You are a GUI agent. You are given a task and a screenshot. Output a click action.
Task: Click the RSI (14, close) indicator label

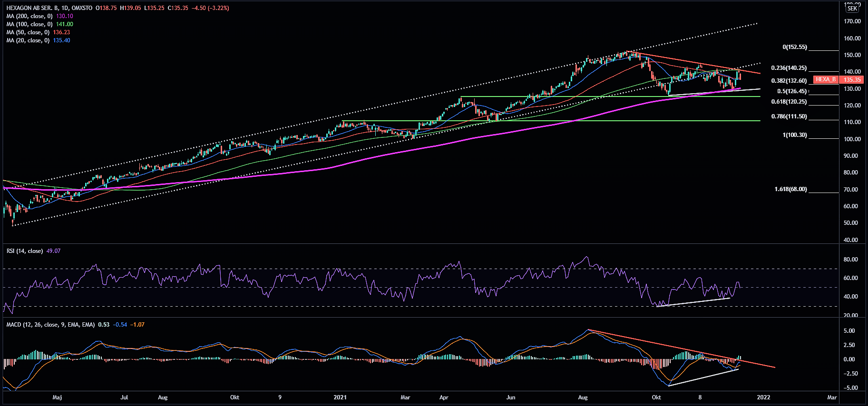click(x=25, y=251)
